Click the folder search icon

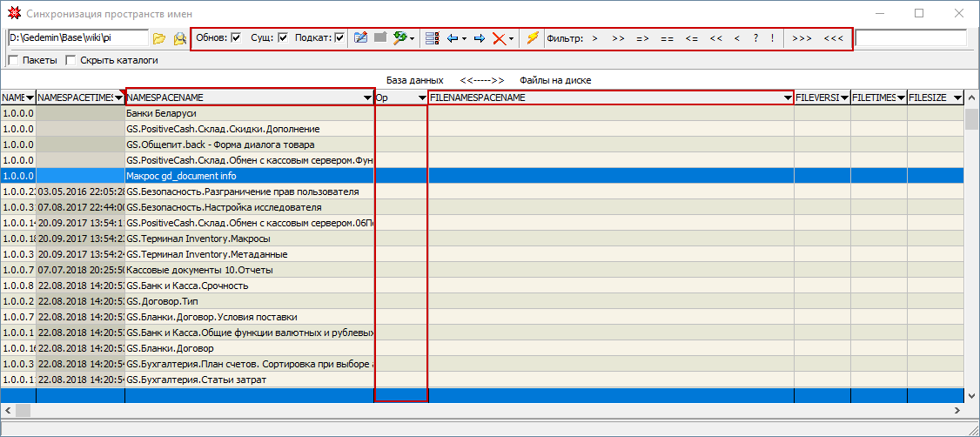179,38
